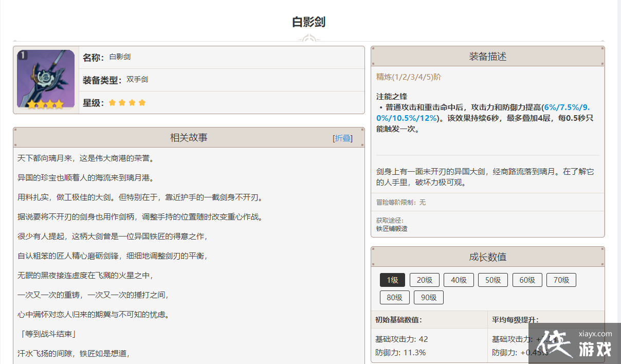Screen dimensions: 621x364
Task: Select the 90级 level tab
Action: [x=428, y=298]
